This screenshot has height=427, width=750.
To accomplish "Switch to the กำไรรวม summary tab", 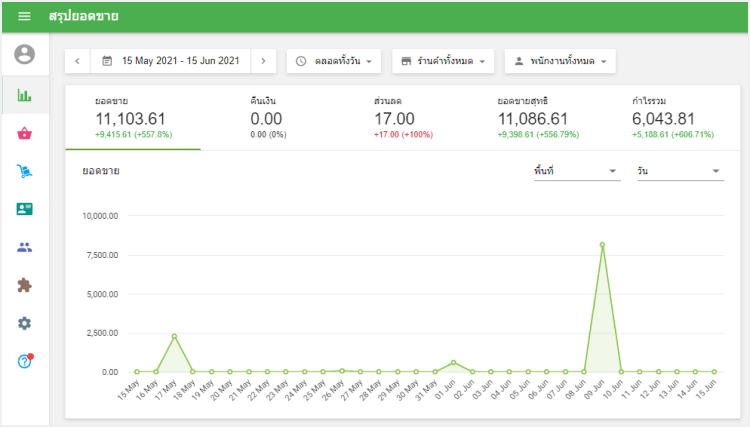I will click(x=672, y=117).
